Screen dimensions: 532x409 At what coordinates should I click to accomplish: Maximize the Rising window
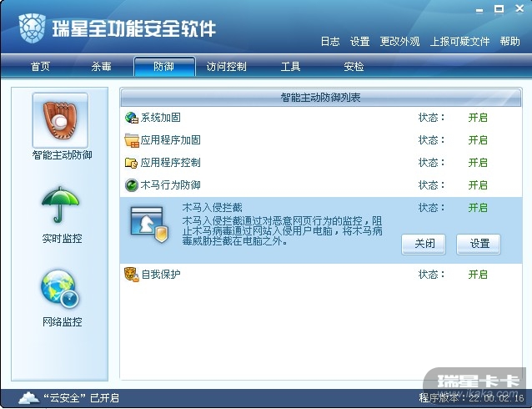coord(499,9)
